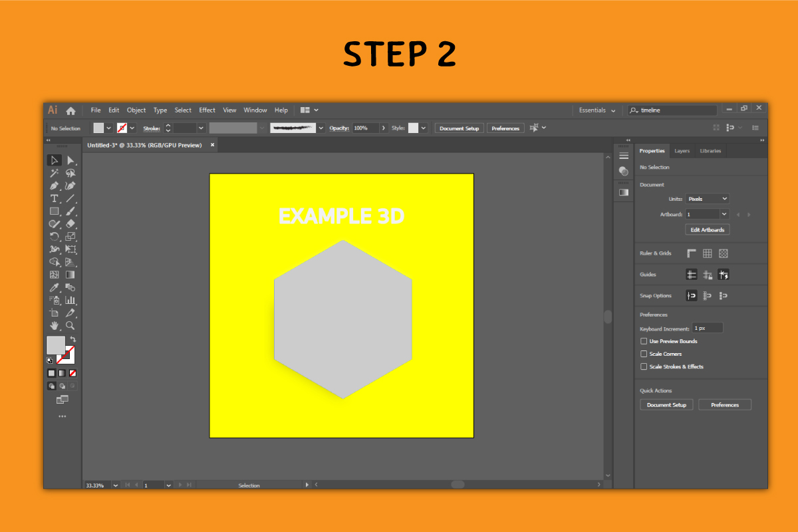Screen dimensions: 798x532
Task: Toggle Show Guides button
Action: point(692,275)
